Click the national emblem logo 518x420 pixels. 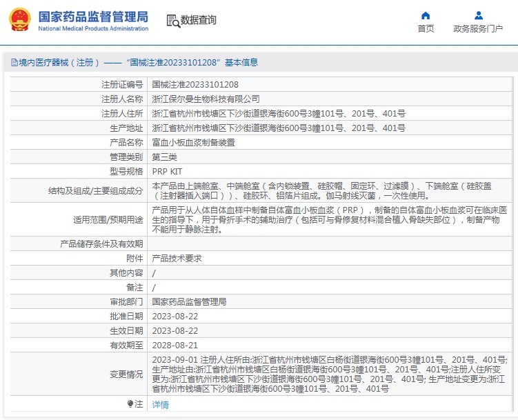pos(20,19)
